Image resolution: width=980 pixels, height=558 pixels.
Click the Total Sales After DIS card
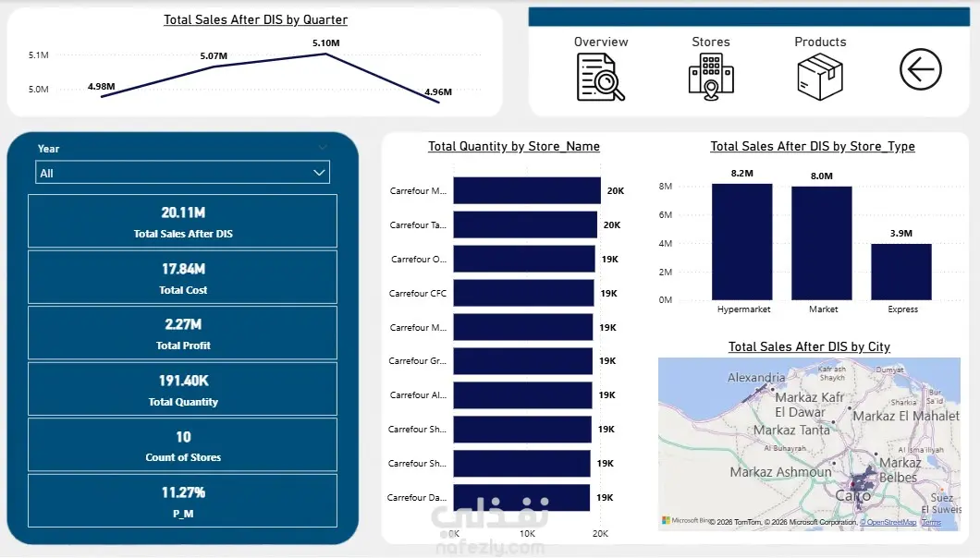point(182,221)
